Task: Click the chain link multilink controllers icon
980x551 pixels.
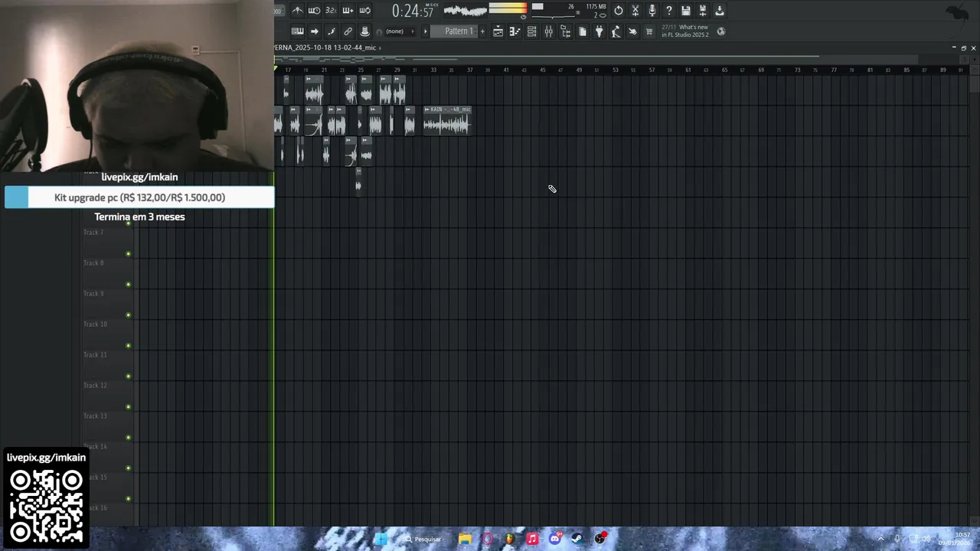Action: [x=348, y=31]
